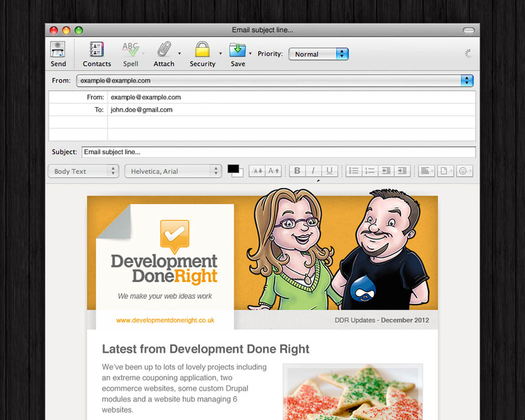
Task: Increase font size button
Action: [x=274, y=171]
